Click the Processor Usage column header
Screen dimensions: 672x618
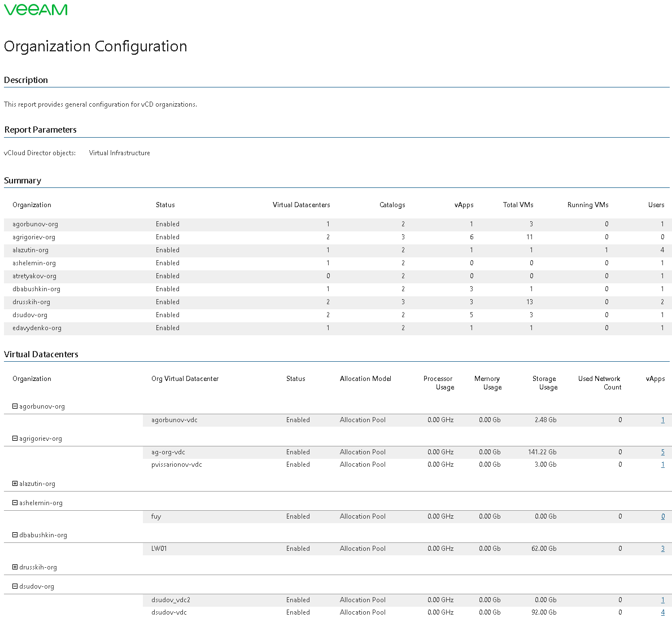pos(439,383)
